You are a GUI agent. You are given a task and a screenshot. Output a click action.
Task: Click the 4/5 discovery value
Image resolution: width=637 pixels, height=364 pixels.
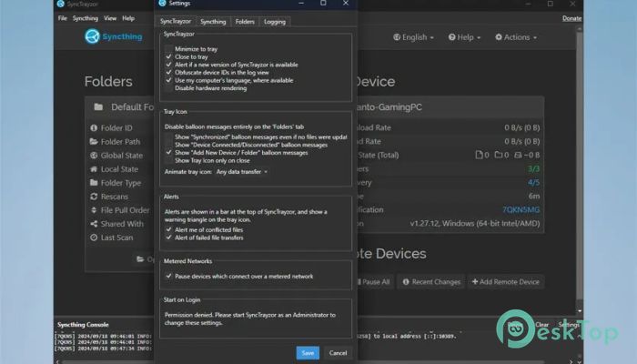pyautogui.click(x=534, y=182)
